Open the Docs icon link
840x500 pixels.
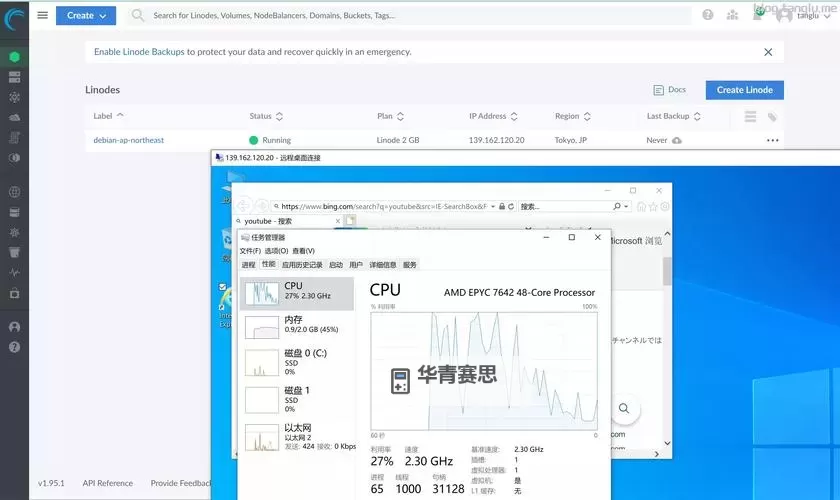click(x=670, y=90)
